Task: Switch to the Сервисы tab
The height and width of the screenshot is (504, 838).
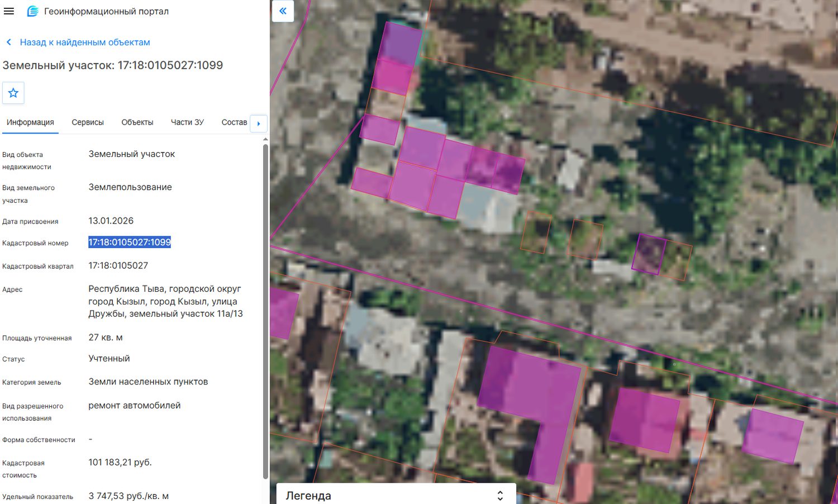Action: (x=88, y=122)
